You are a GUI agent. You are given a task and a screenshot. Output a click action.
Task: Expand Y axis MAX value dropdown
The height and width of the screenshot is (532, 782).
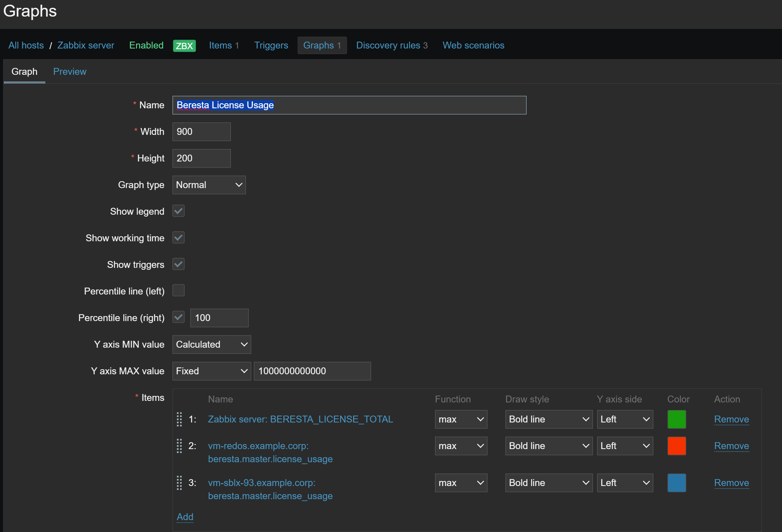tap(211, 371)
